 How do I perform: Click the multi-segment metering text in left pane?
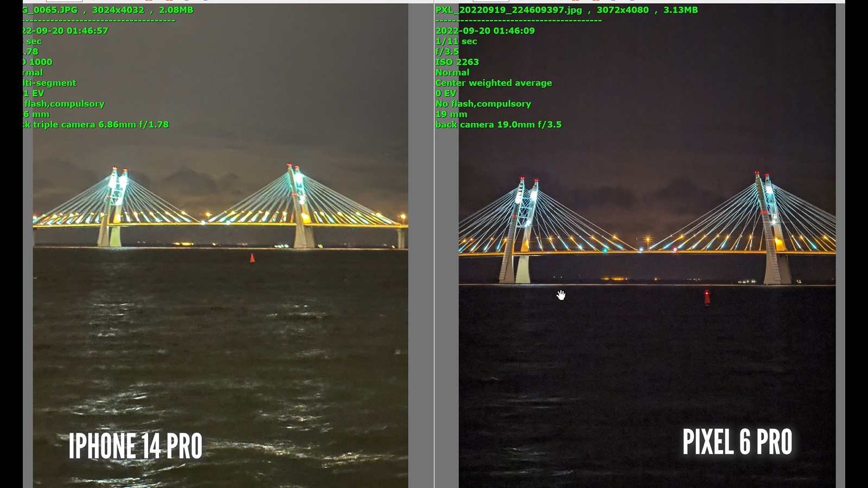click(x=49, y=83)
